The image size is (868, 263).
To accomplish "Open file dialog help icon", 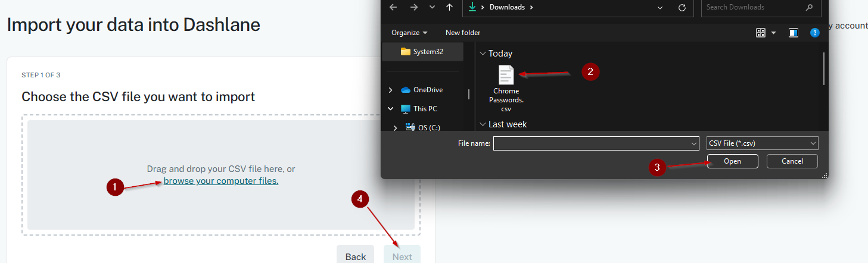I will pyautogui.click(x=815, y=33).
